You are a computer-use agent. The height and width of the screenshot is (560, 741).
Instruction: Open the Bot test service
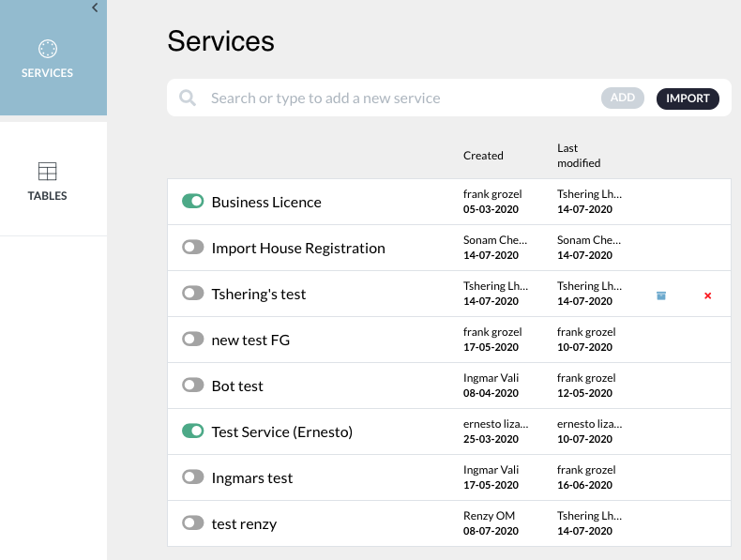pos(237,386)
